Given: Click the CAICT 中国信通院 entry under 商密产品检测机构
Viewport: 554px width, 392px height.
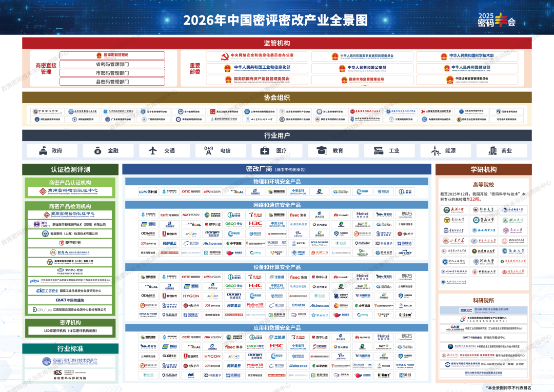Looking at the screenshot, I should 70,300.
